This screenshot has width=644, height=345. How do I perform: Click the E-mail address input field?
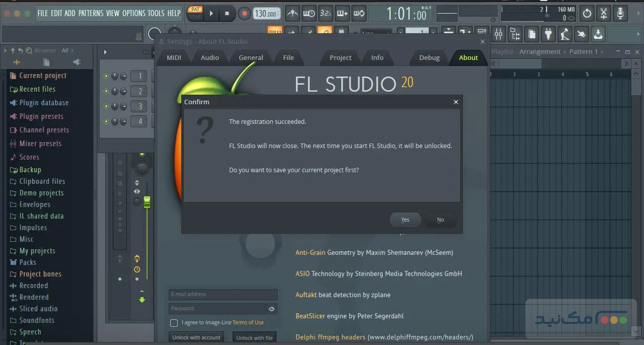point(222,294)
